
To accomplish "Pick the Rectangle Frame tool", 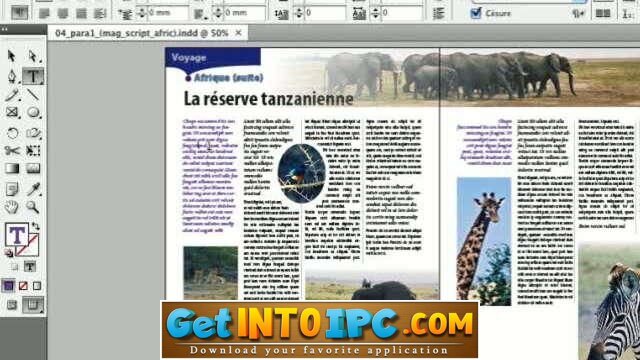I will (x=12, y=112).
